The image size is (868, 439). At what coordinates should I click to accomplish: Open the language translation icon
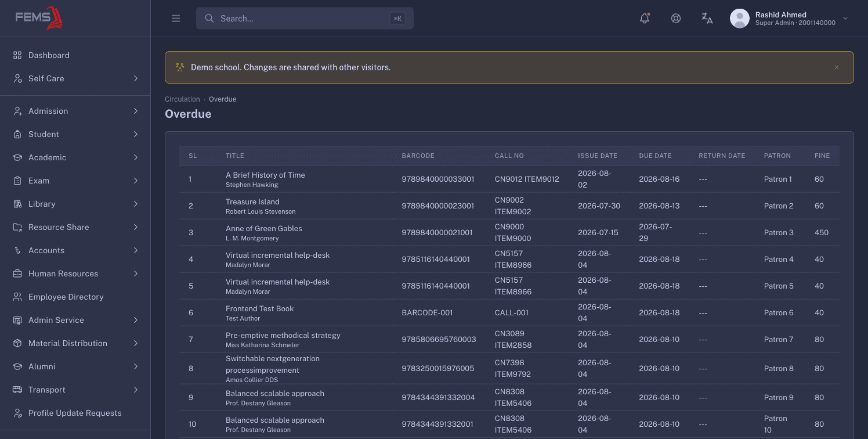coord(707,18)
